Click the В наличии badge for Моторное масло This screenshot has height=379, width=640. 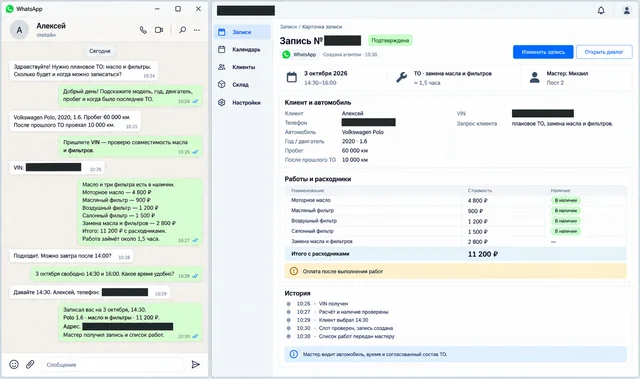coord(565,200)
